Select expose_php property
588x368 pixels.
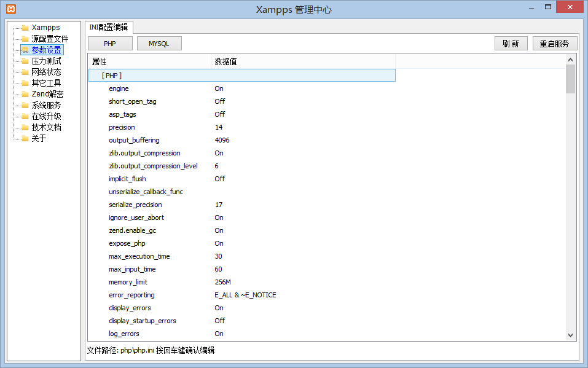point(127,243)
